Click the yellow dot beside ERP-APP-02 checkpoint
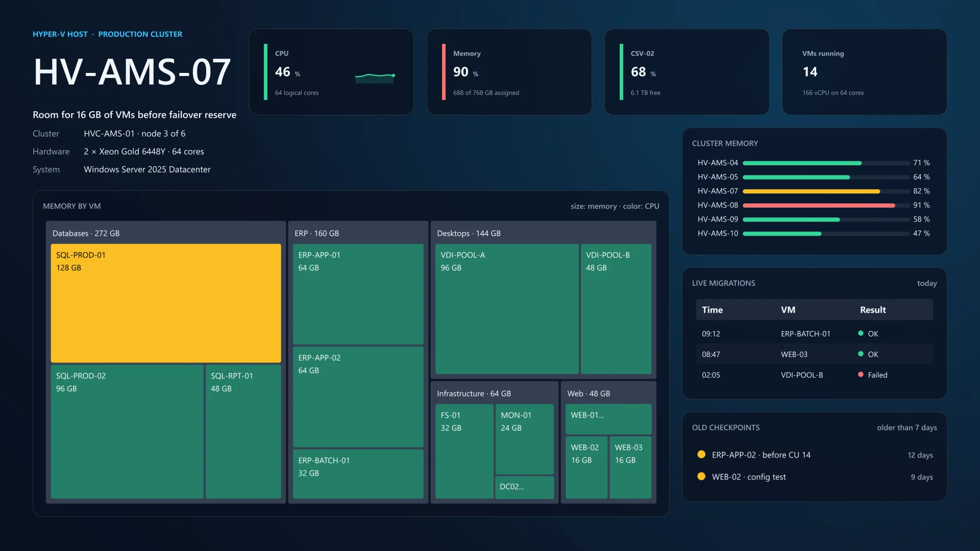This screenshot has height=551, width=980. point(701,454)
